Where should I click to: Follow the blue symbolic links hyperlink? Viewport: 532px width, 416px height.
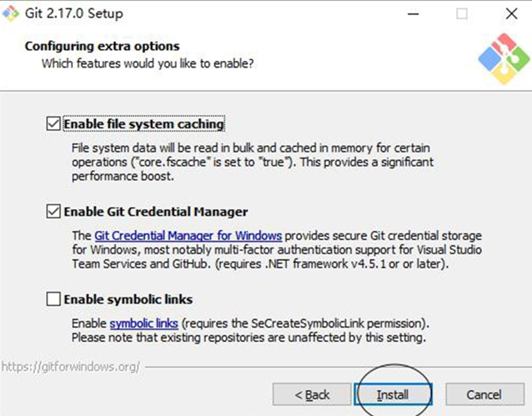[144, 323]
